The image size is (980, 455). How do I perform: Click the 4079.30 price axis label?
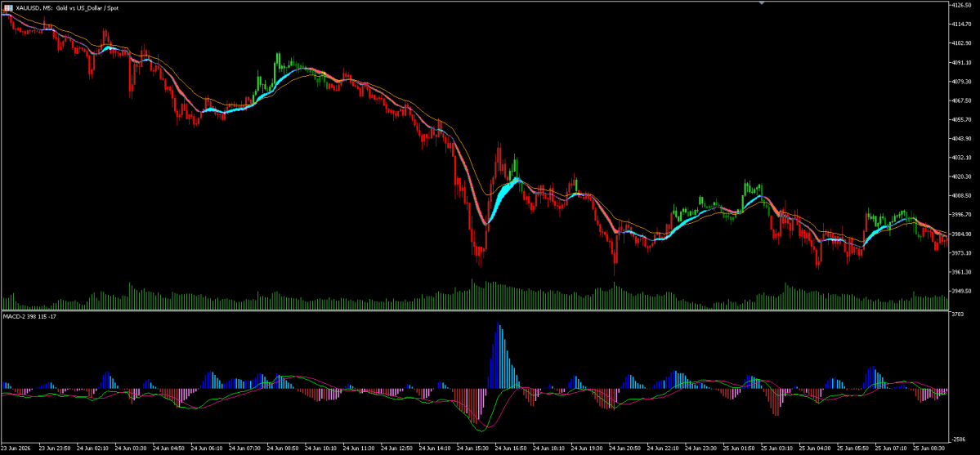pyautogui.click(x=960, y=81)
